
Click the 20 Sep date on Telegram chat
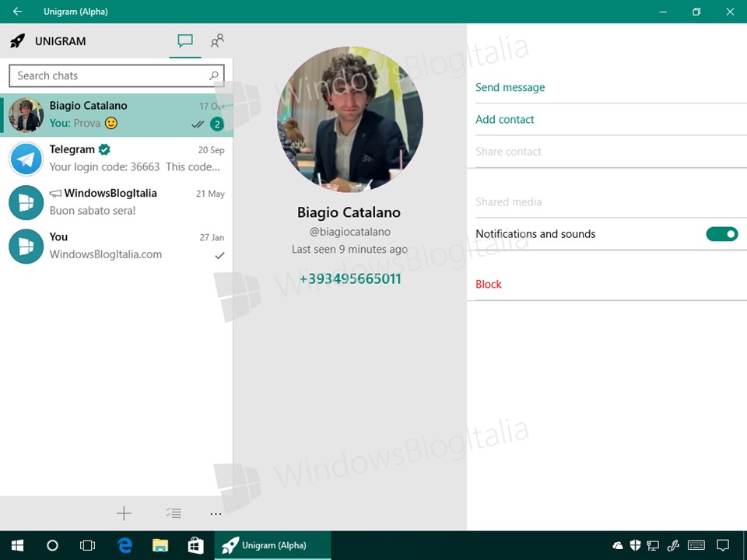pyautogui.click(x=211, y=150)
